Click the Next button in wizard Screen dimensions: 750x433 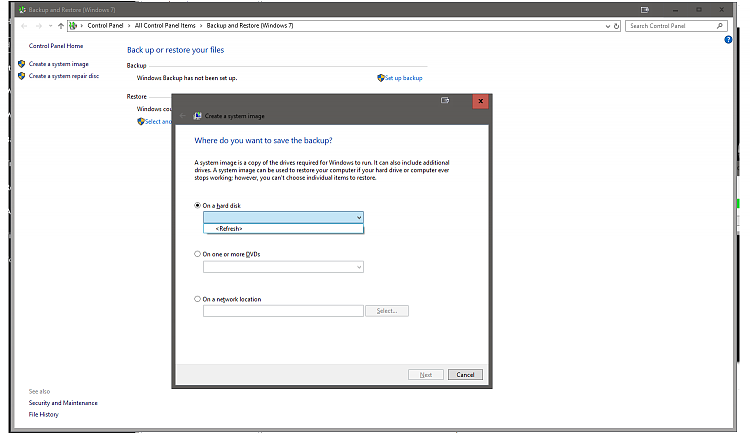[426, 375]
